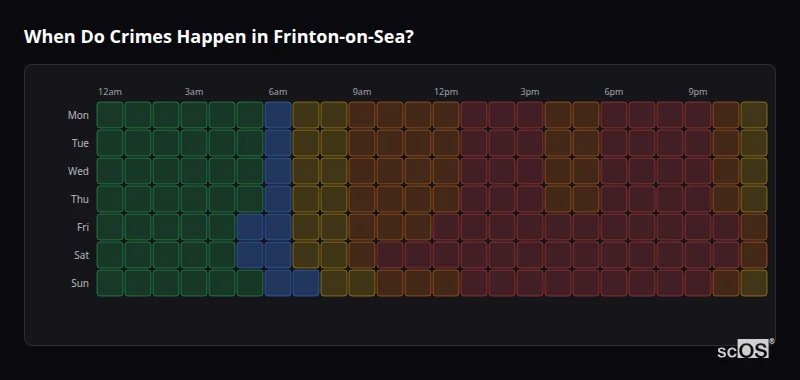Click the Mon row label
Image resolution: width=800 pixels, height=380 pixels.
coord(78,115)
